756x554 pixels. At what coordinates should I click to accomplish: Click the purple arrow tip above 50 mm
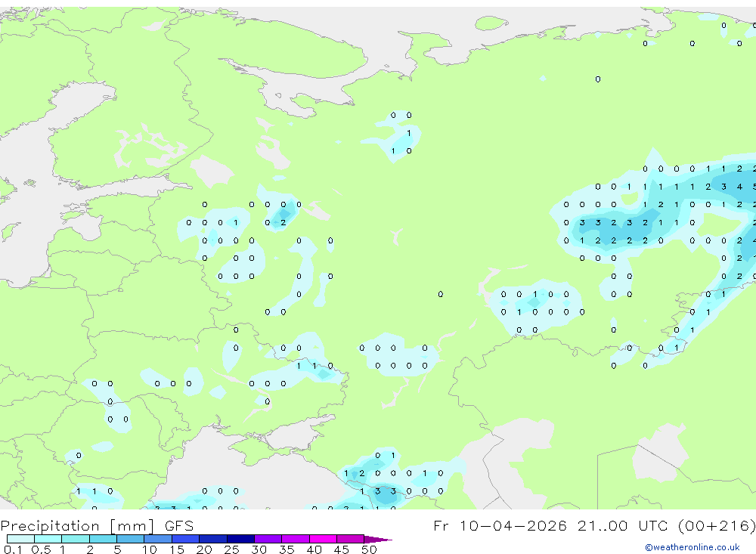pyautogui.click(x=378, y=540)
